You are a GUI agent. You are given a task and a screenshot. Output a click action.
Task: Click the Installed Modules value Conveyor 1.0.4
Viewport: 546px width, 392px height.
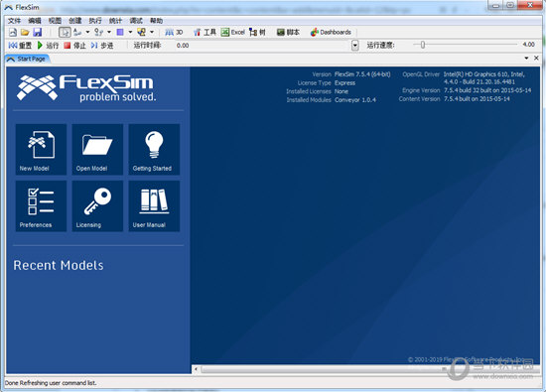[355, 100]
